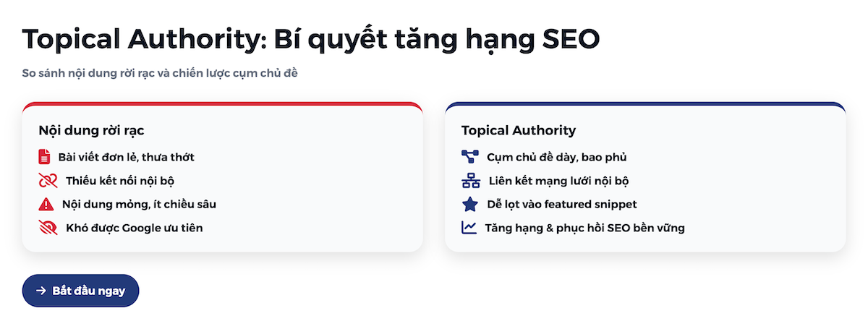868x329 pixels.
Task: Click the Bắt đầu ngay button
Action: coord(80,291)
